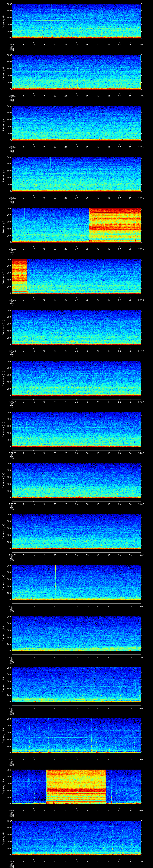Click the '19:20:00' time axis label
The width and height of the screenshot is (153, 868).
tap(12, 351)
